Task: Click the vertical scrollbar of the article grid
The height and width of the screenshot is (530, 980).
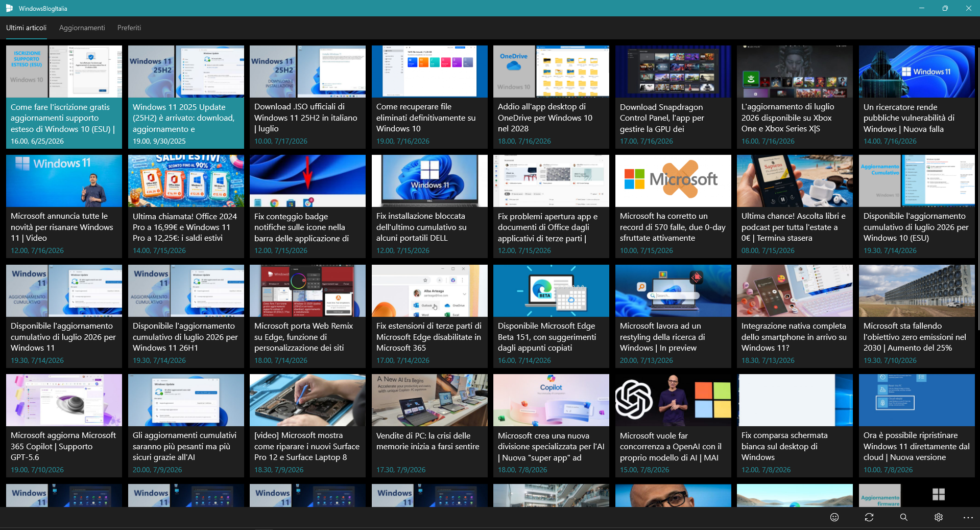Action: [x=978, y=188]
